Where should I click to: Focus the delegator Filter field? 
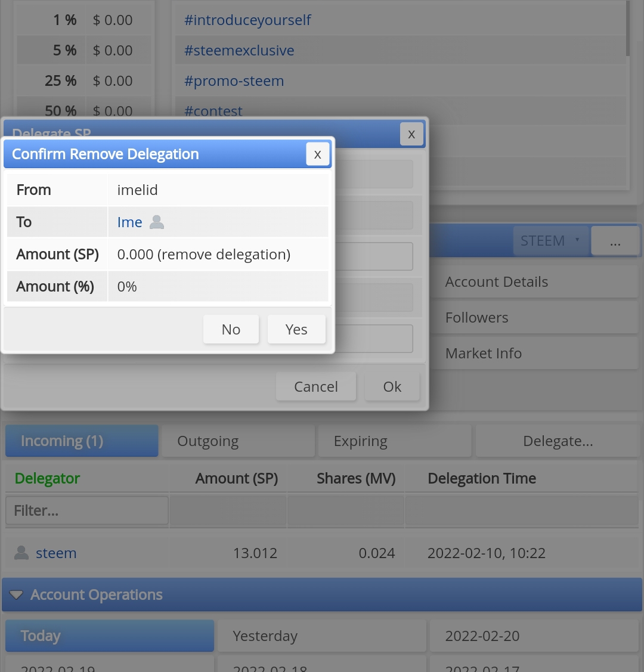(x=87, y=510)
